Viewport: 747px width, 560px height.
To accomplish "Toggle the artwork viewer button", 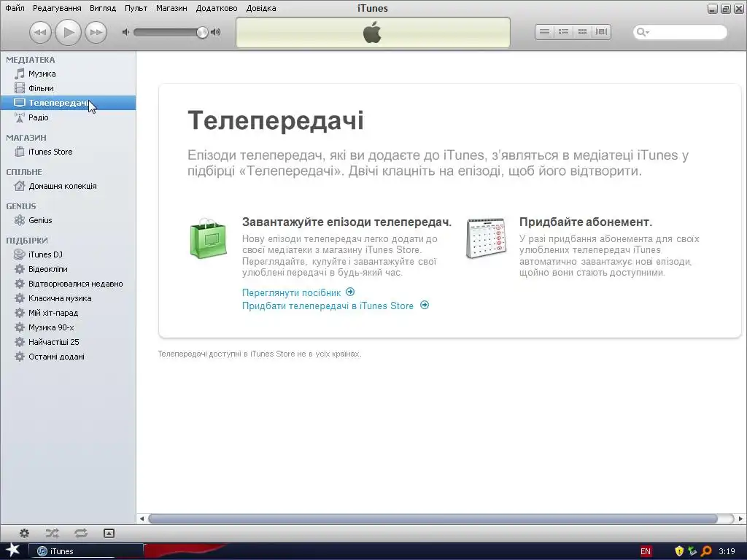I will (109, 533).
